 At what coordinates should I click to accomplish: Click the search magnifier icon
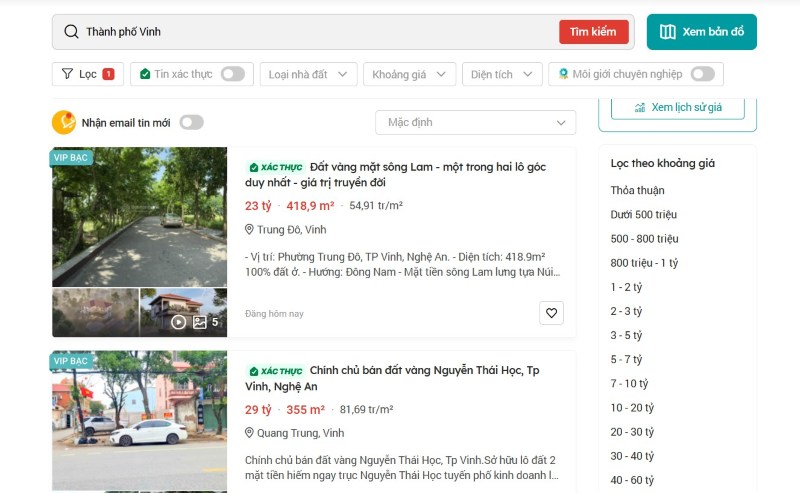pos(71,32)
